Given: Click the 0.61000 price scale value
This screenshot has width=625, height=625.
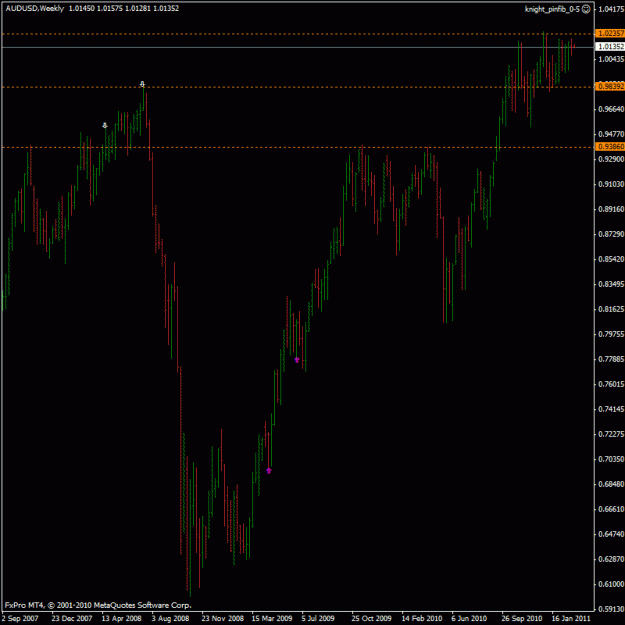Looking at the screenshot, I should [x=611, y=584].
